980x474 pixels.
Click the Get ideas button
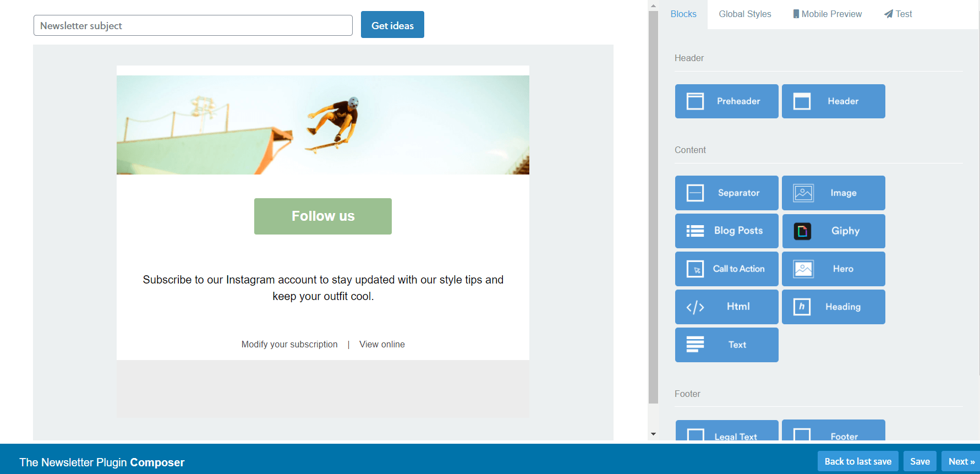(392, 25)
